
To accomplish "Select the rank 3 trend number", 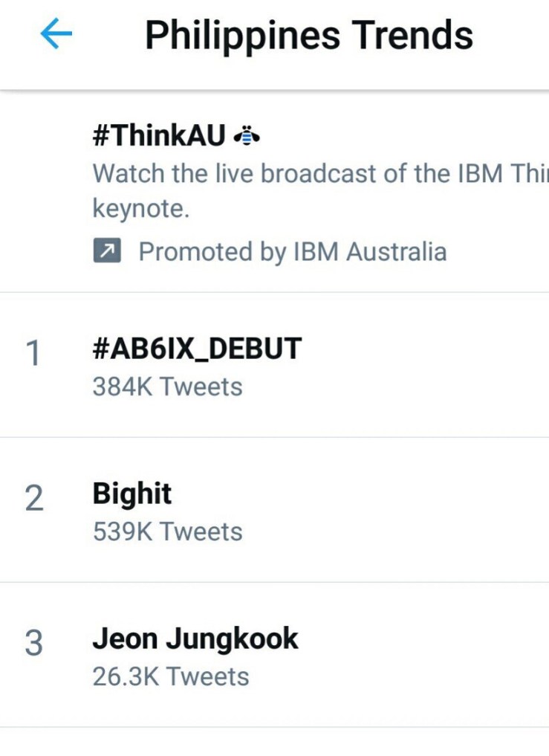I will point(34,644).
